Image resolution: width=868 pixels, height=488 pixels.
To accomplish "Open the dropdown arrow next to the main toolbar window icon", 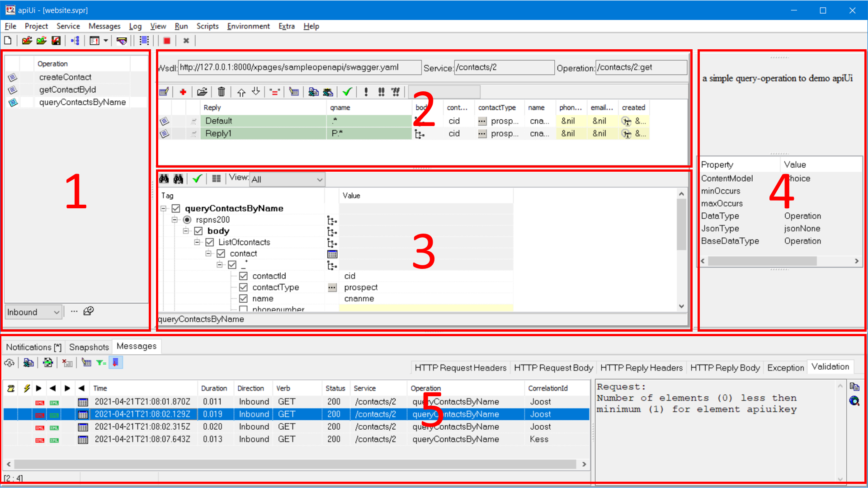I will coord(106,41).
